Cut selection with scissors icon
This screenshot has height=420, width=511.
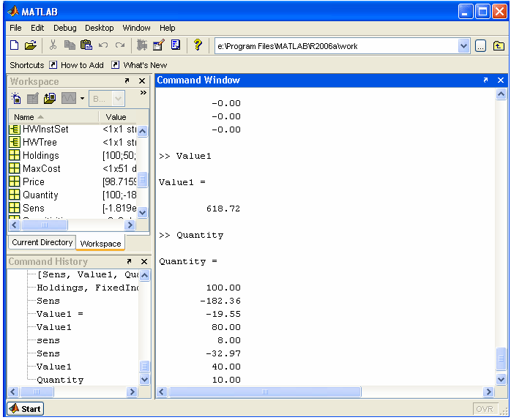(53, 45)
